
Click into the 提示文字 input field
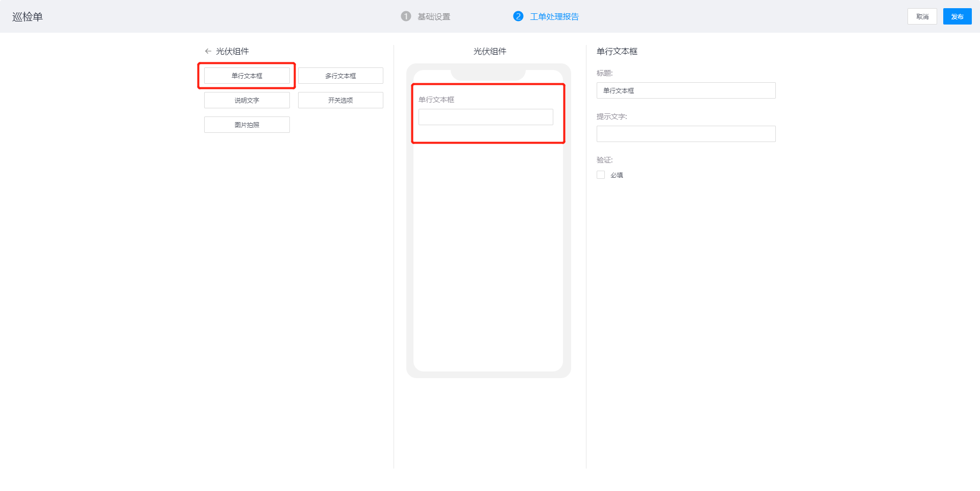coord(685,134)
